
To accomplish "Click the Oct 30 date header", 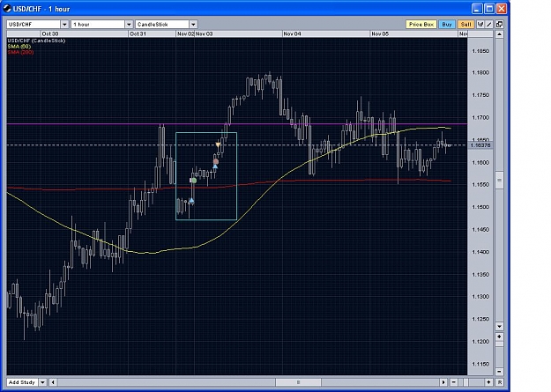I will [50, 33].
